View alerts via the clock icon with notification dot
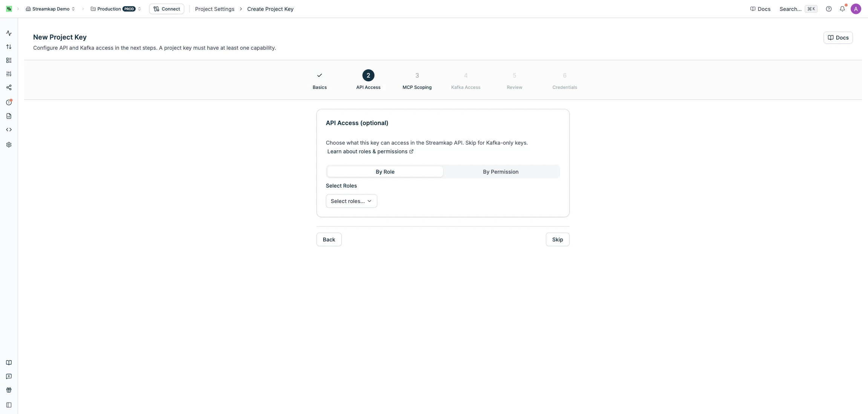 point(9,102)
